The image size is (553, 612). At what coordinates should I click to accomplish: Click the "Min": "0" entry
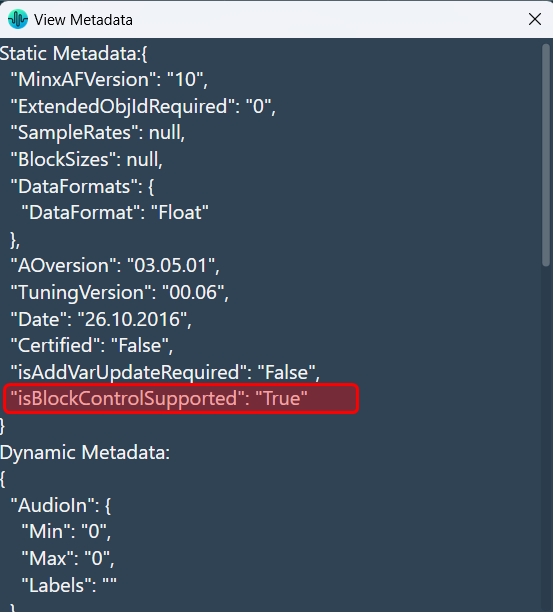click(66, 532)
